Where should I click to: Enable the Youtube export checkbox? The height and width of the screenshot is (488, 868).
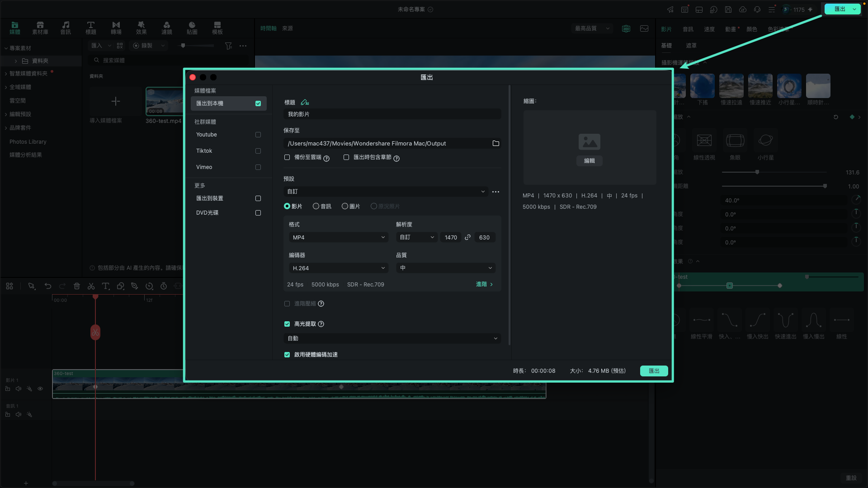coord(258,135)
